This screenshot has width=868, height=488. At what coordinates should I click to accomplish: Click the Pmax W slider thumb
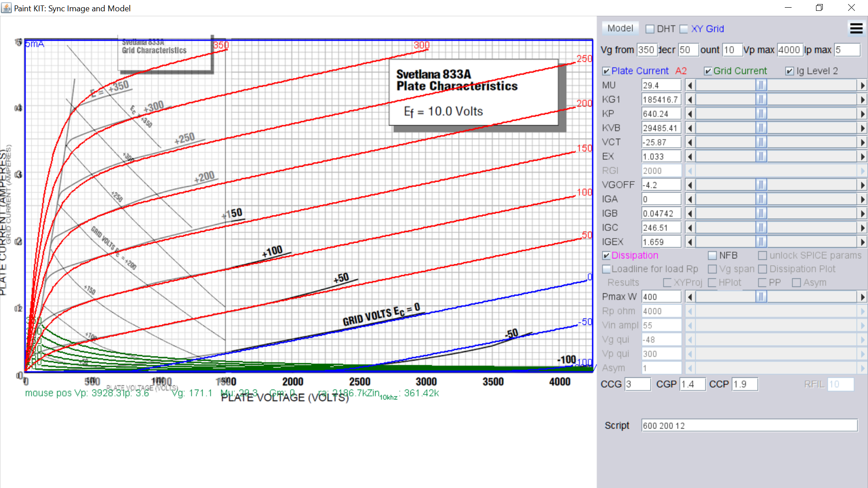(761, 297)
